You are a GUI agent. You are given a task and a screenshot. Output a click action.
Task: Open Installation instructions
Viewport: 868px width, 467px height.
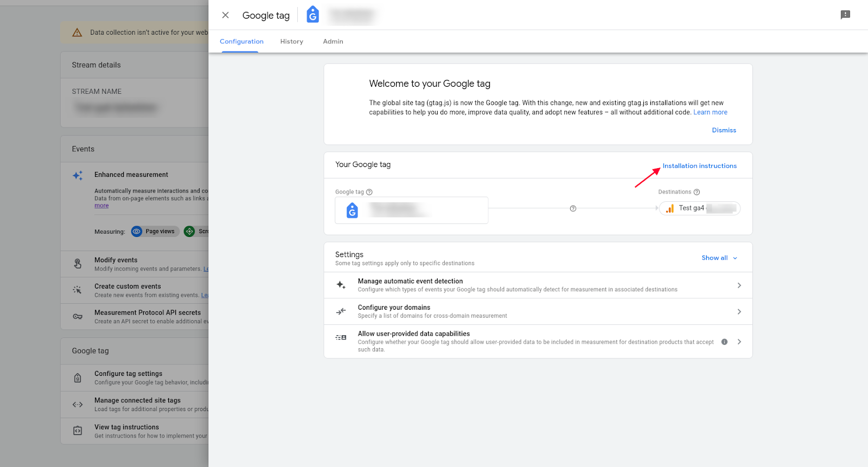click(699, 166)
